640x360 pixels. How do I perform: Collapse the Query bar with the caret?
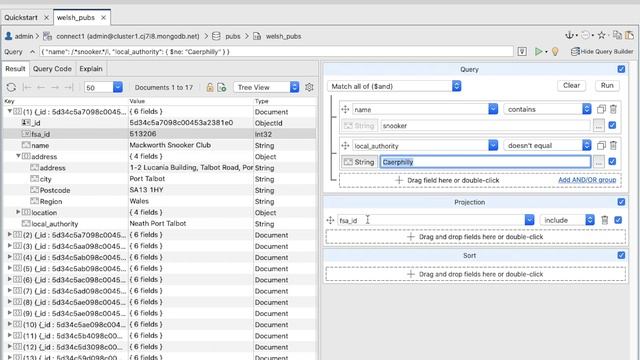click(32, 51)
